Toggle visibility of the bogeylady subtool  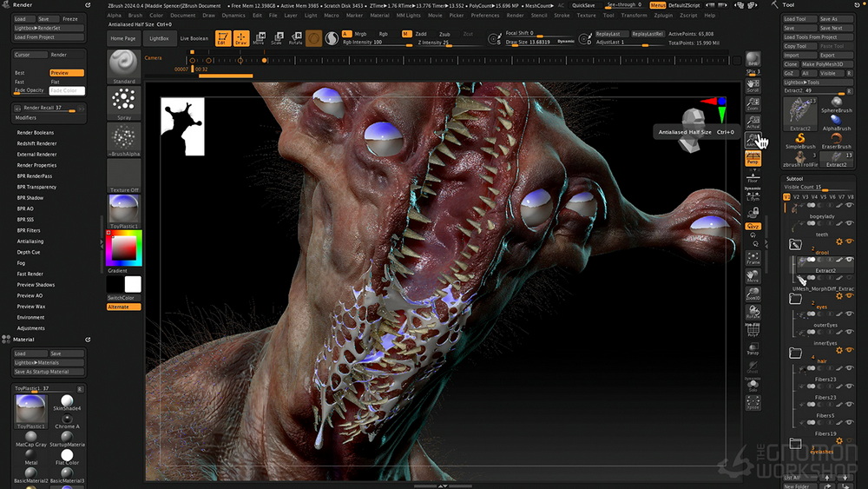(x=849, y=206)
